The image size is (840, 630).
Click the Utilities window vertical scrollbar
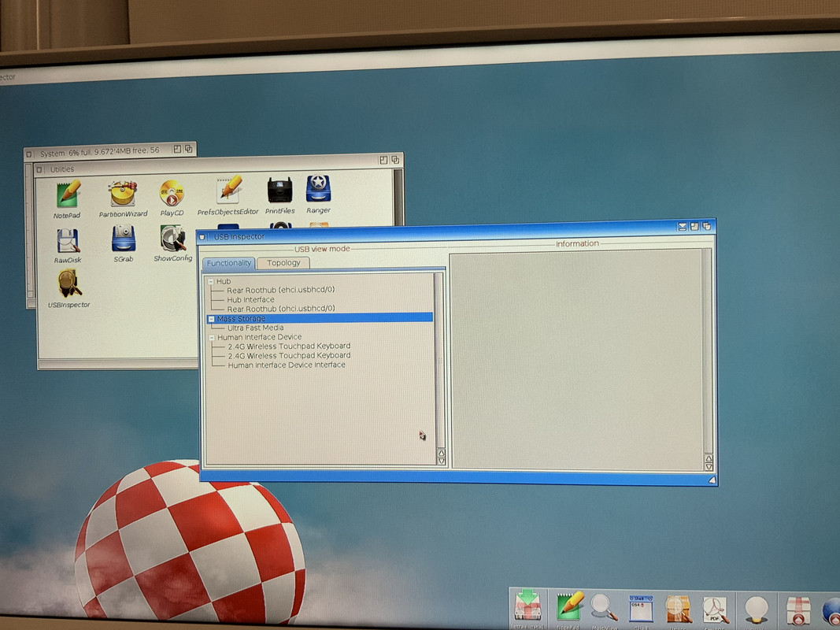[x=398, y=197]
